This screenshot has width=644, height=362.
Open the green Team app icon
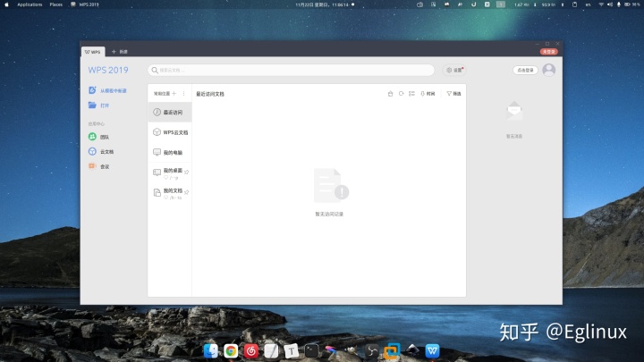pyautogui.click(x=92, y=137)
